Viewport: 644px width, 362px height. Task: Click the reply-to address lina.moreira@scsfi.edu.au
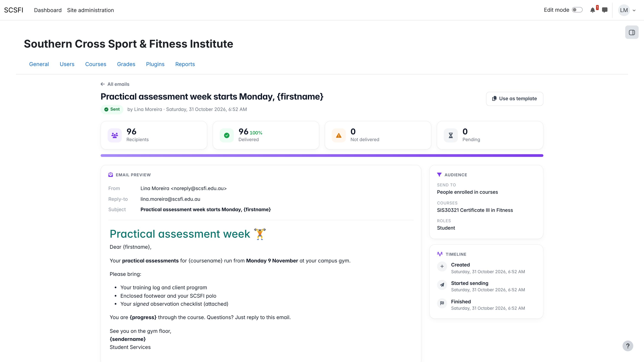point(170,199)
